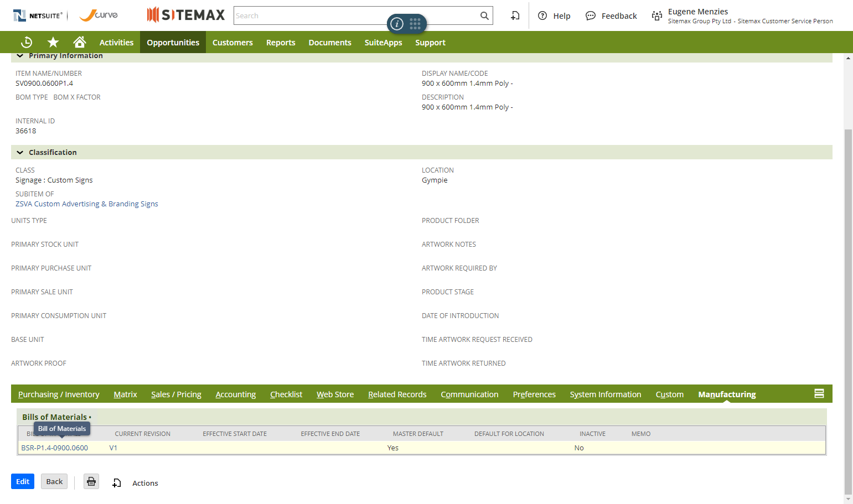Open the Documents menu
Image resolution: width=853 pixels, height=504 pixels.
(330, 42)
